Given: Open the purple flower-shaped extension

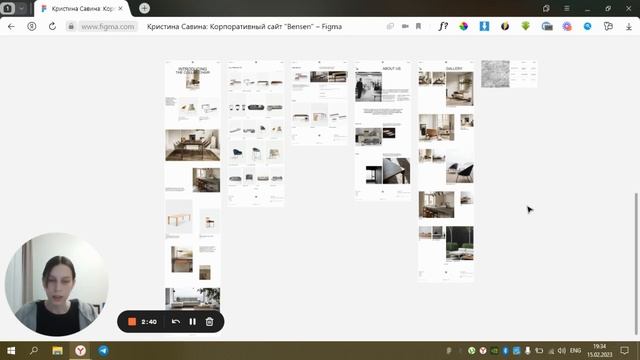Looking at the screenshot, I should pos(567,27).
